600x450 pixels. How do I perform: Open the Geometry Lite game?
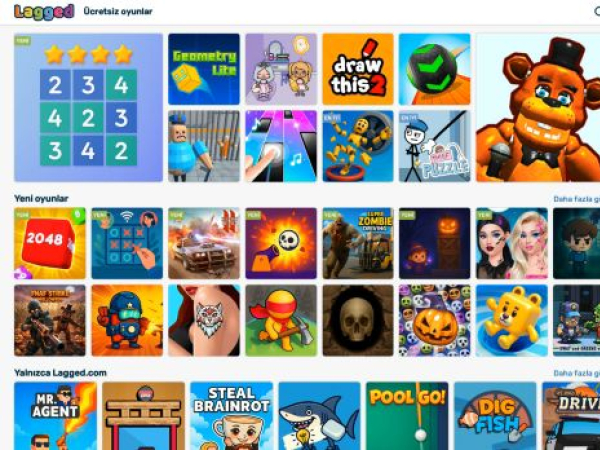(204, 69)
